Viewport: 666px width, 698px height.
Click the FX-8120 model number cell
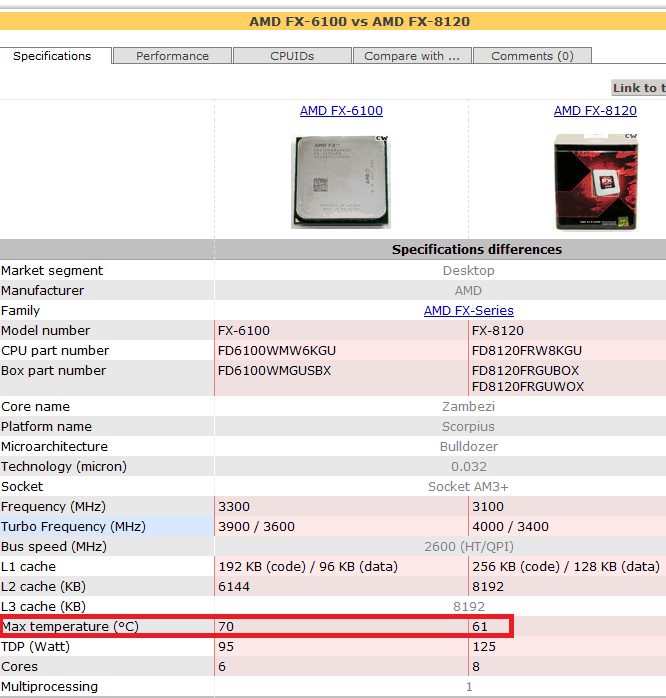[498, 330]
